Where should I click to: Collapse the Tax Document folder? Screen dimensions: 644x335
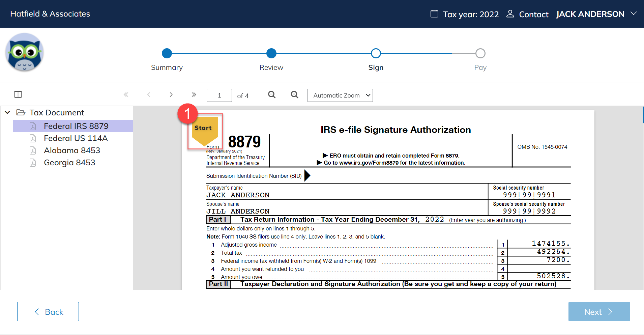coord(7,112)
